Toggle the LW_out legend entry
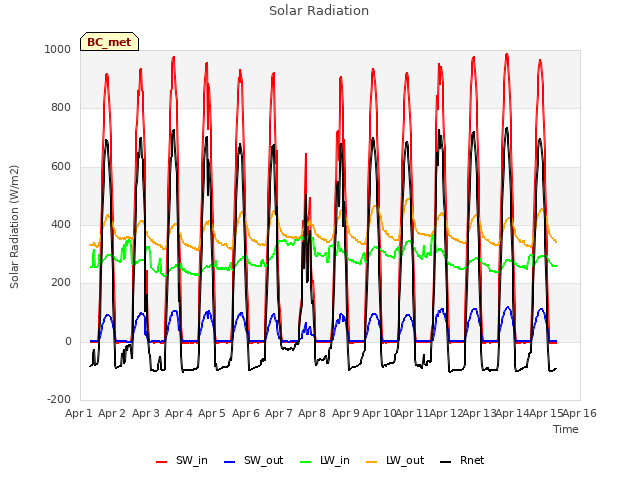 click(x=395, y=460)
